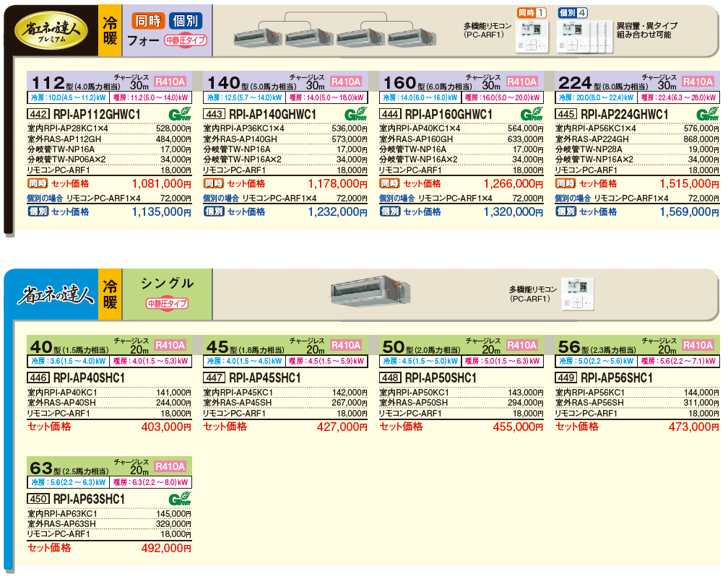728x576 pixels.
Task: Click the R410A badge on the 160型 card
Action: click(522, 82)
